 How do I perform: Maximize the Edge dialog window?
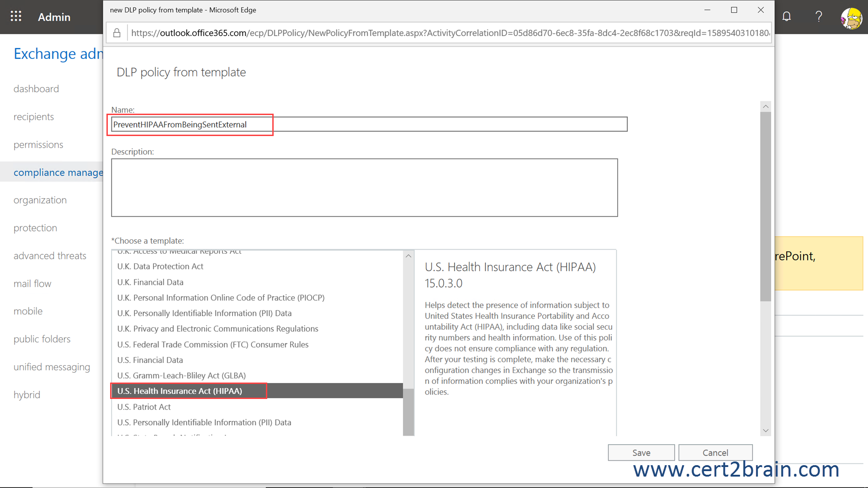pyautogui.click(x=734, y=10)
